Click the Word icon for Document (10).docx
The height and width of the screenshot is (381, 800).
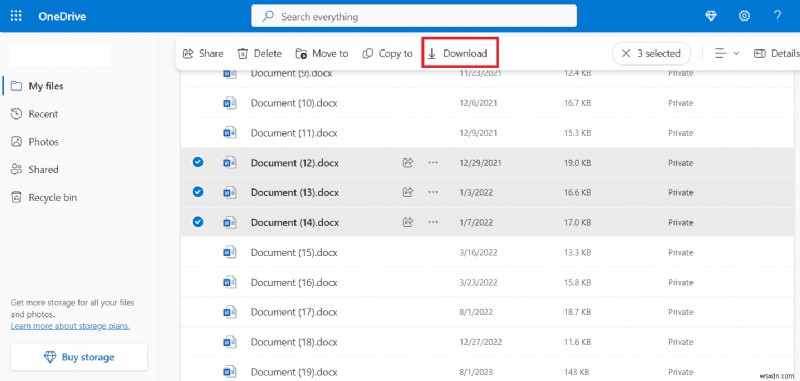(x=230, y=103)
